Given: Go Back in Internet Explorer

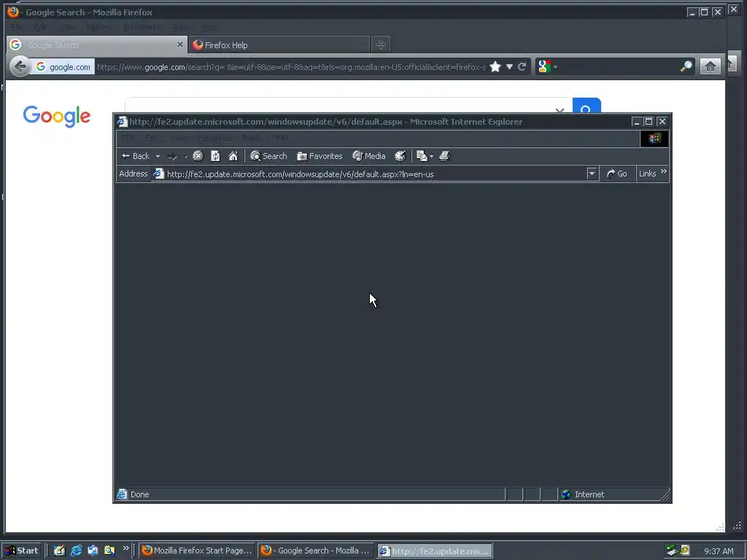Looking at the screenshot, I should coord(135,156).
